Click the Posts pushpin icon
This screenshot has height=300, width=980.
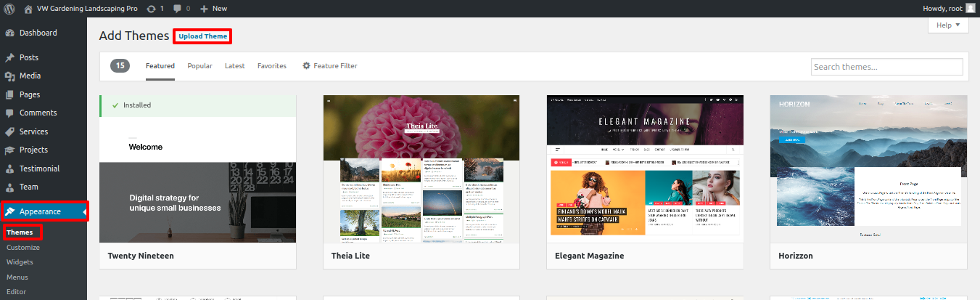9,57
